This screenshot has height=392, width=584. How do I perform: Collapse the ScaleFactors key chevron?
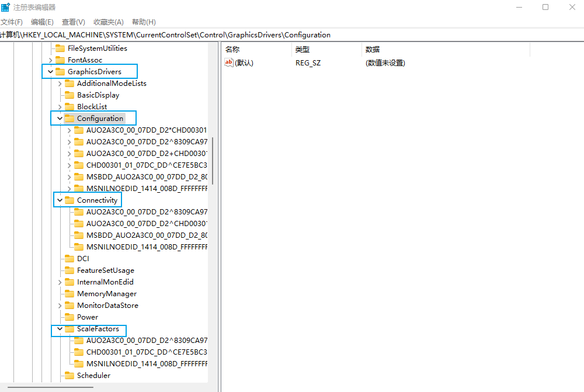point(60,329)
